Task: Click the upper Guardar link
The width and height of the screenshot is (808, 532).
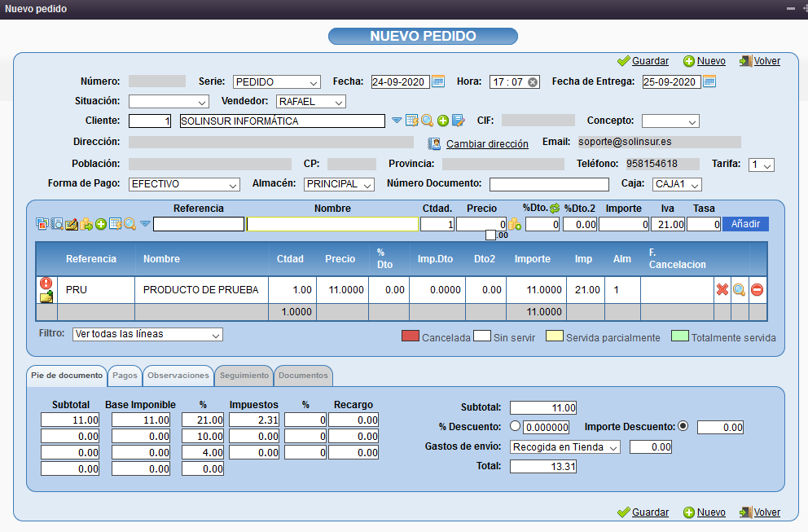Action: 650,61
